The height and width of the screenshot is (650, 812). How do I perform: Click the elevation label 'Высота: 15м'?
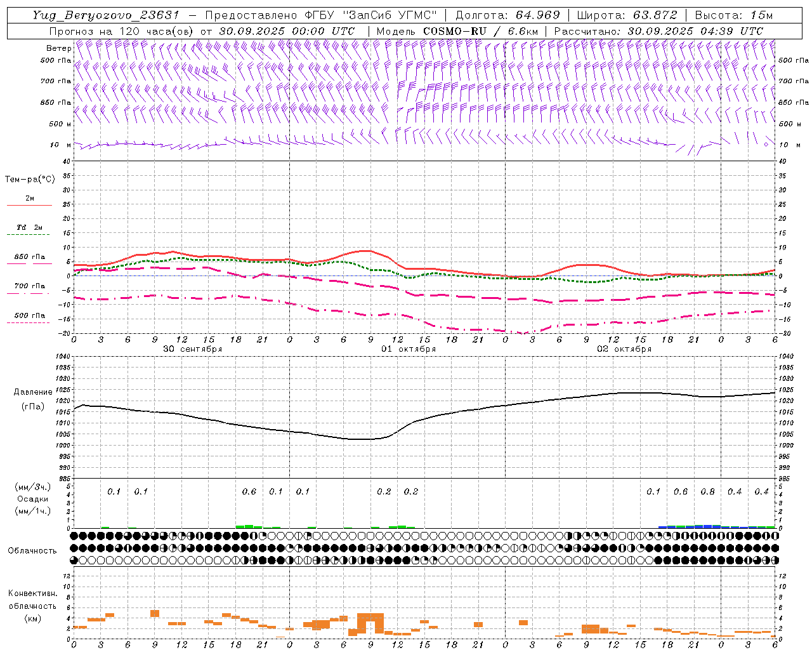734,15
